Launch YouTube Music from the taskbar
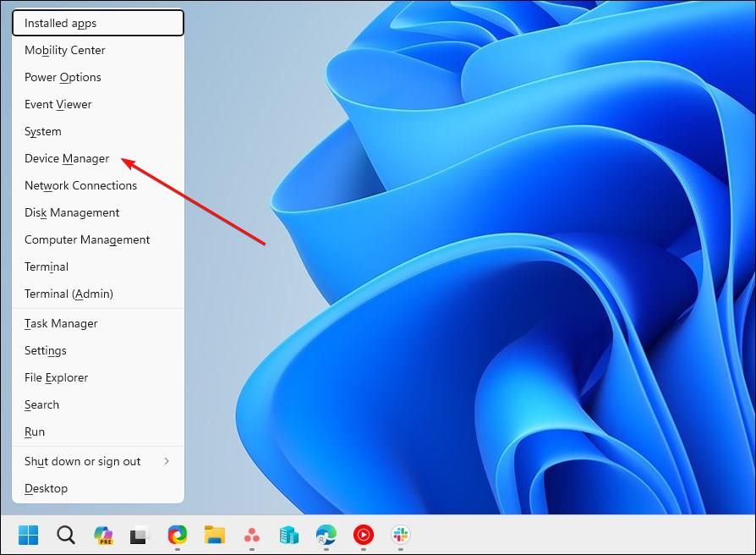The height and width of the screenshot is (555, 756). pos(363,536)
